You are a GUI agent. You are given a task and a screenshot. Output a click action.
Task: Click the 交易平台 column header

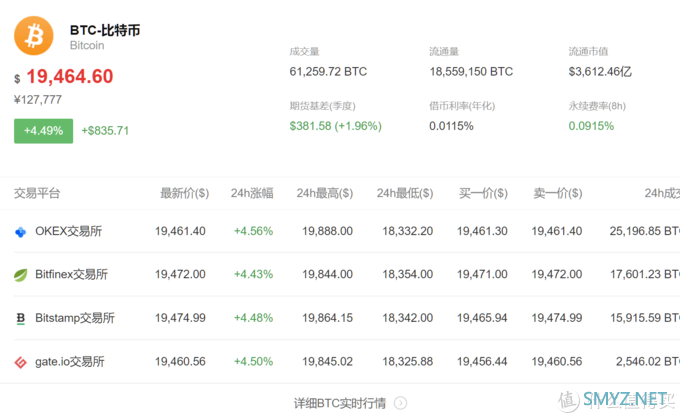37,193
